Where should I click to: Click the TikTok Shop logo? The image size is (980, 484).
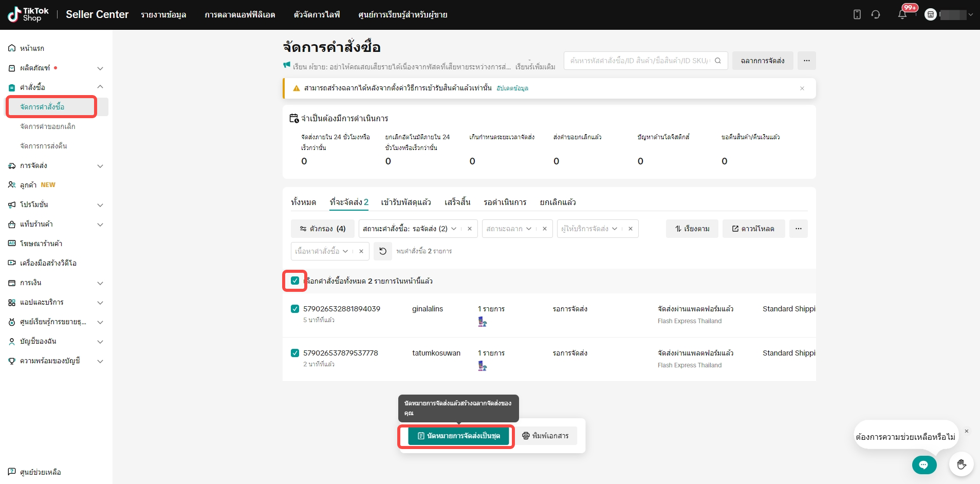pyautogui.click(x=28, y=14)
